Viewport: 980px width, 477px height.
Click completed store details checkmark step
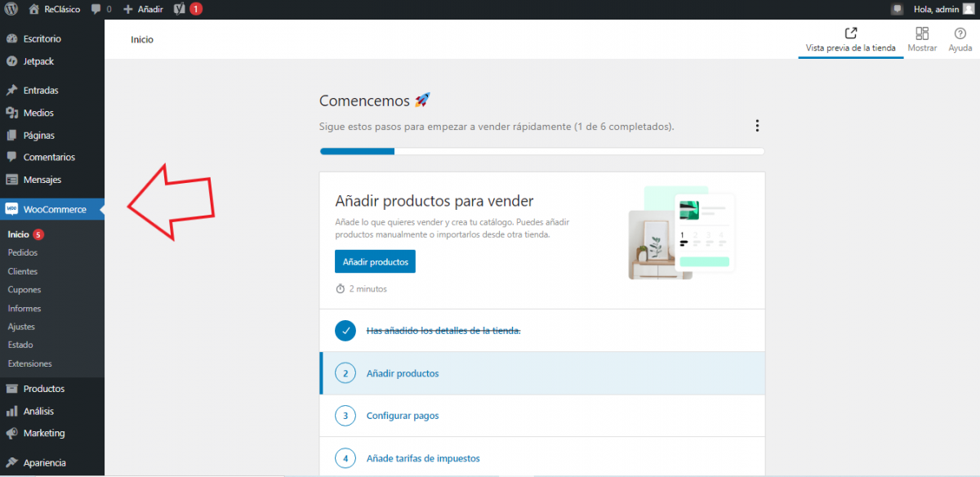coord(345,331)
